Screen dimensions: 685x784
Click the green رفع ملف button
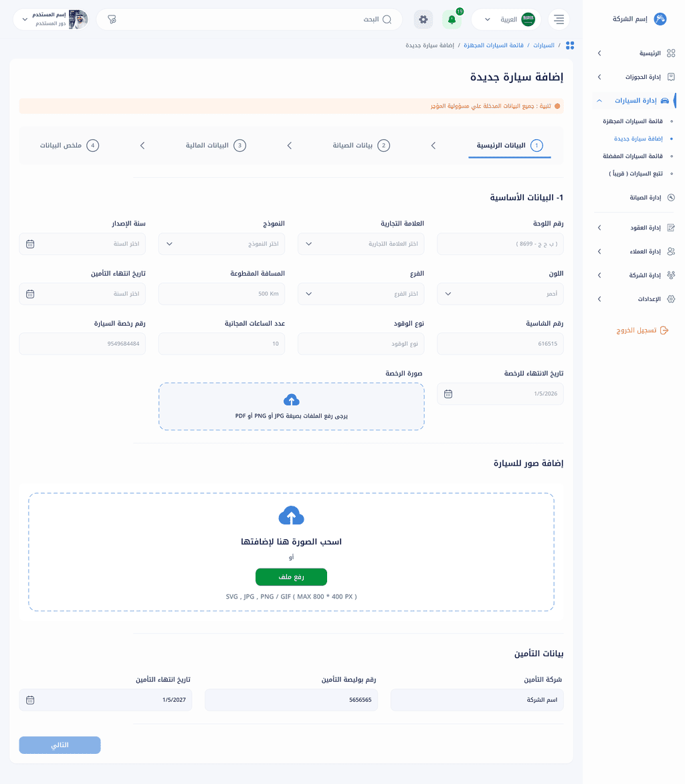(292, 577)
